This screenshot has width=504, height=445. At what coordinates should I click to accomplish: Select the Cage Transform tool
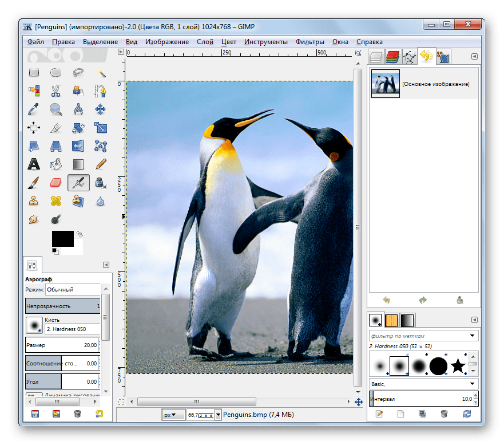click(x=101, y=146)
